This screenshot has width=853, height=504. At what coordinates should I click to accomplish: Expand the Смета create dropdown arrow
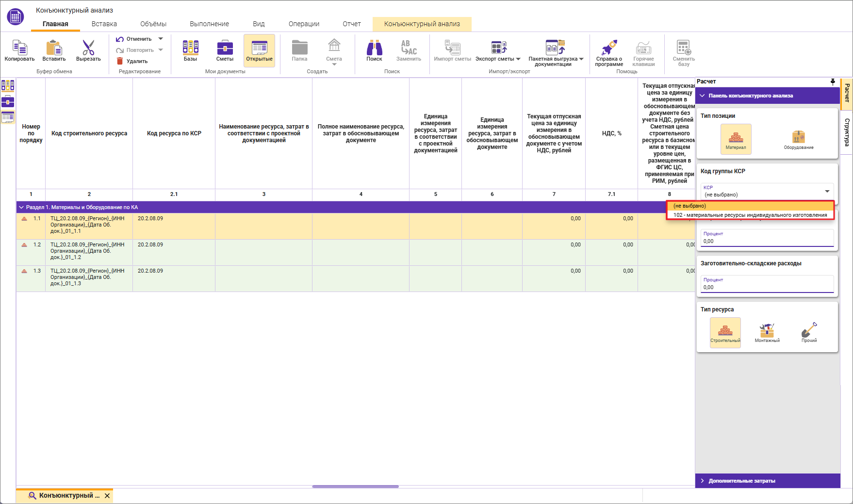click(x=334, y=65)
